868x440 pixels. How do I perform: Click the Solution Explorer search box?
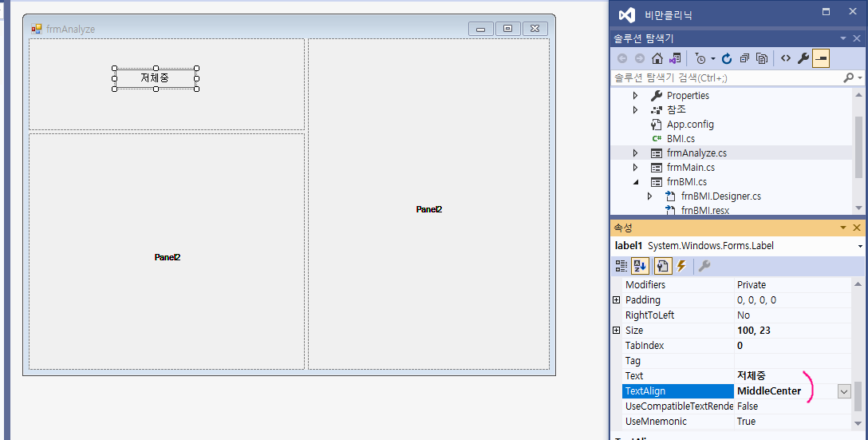726,78
